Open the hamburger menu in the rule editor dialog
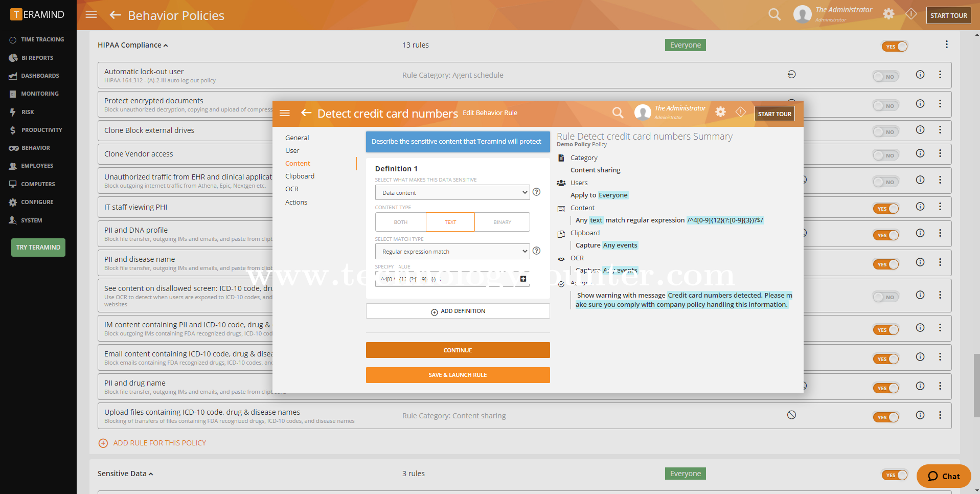The image size is (980, 494). (x=285, y=113)
